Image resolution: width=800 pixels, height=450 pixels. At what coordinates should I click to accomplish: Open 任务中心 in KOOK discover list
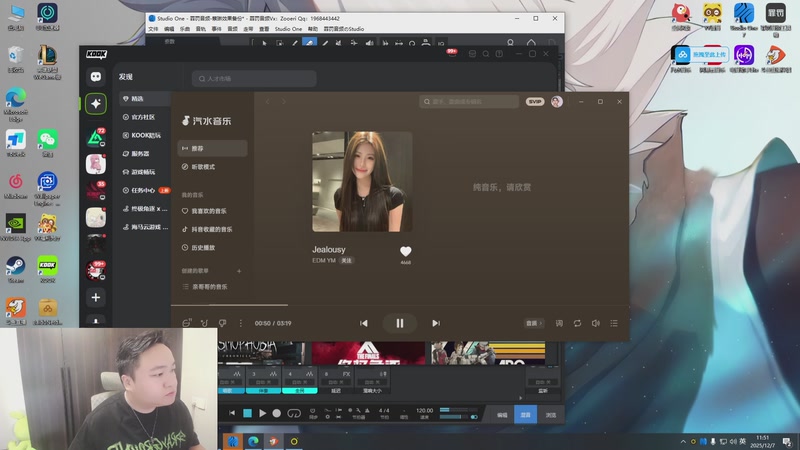(144, 190)
